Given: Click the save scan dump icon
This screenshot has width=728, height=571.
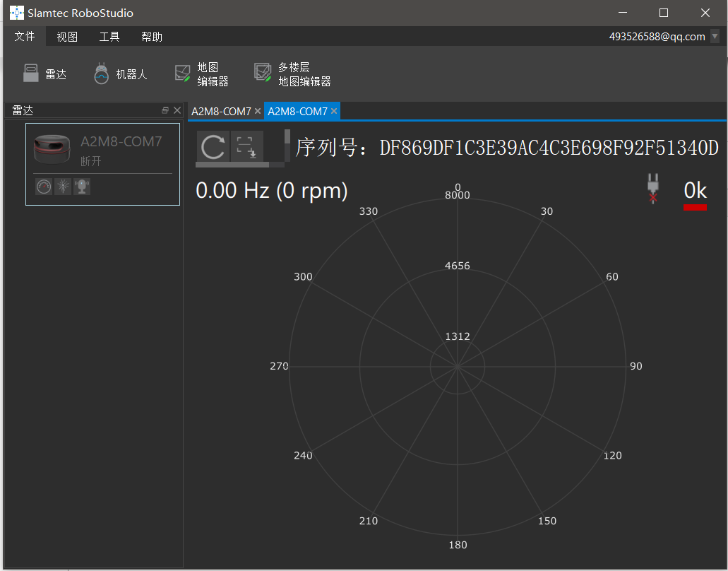Looking at the screenshot, I should tap(246, 147).
